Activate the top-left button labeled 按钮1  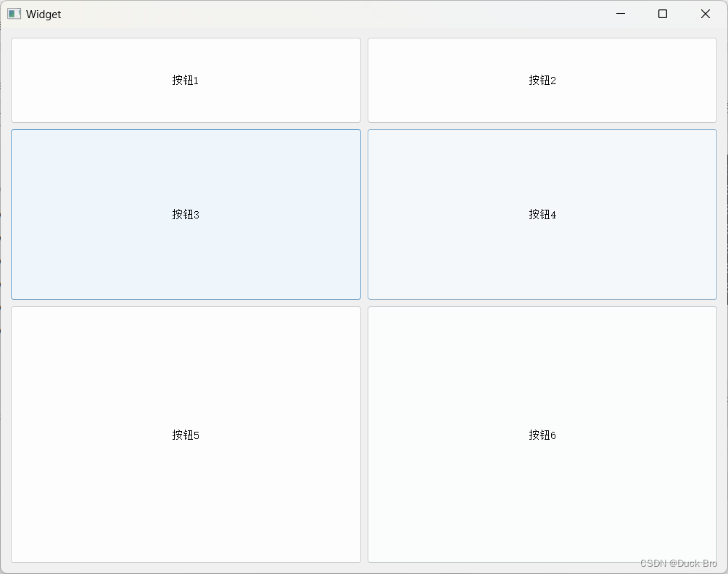tap(185, 80)
